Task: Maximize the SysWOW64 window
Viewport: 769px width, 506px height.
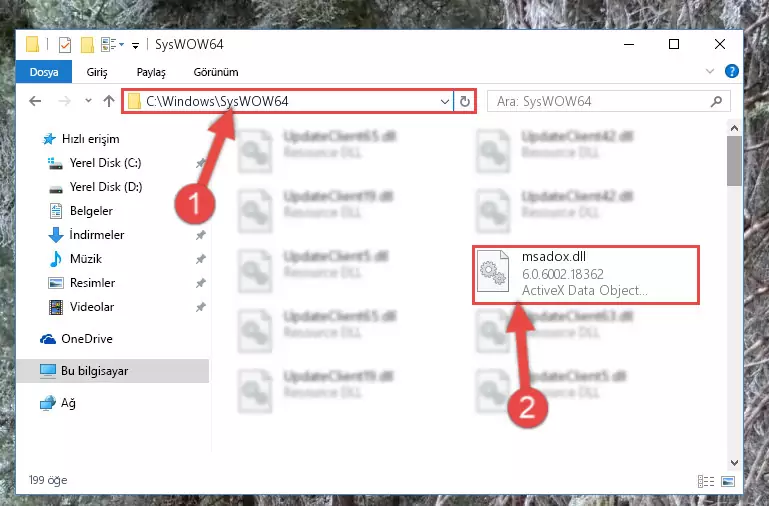Action: [674, 44]
